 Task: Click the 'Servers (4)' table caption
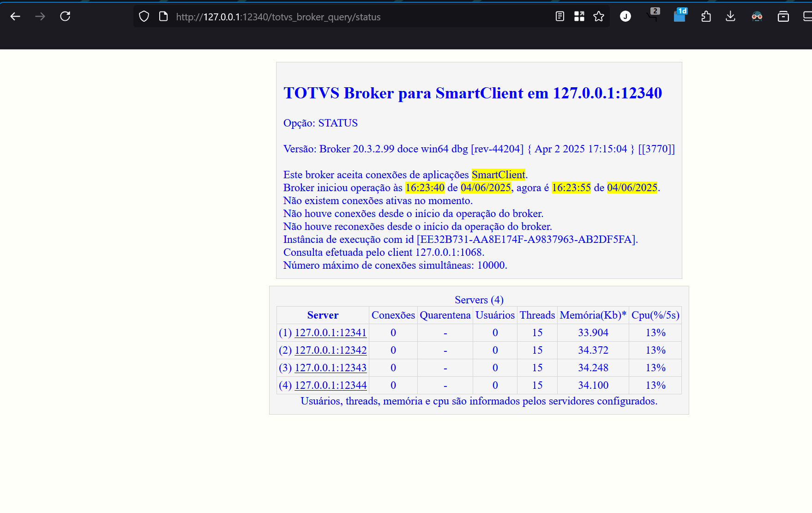coord(479,300)
